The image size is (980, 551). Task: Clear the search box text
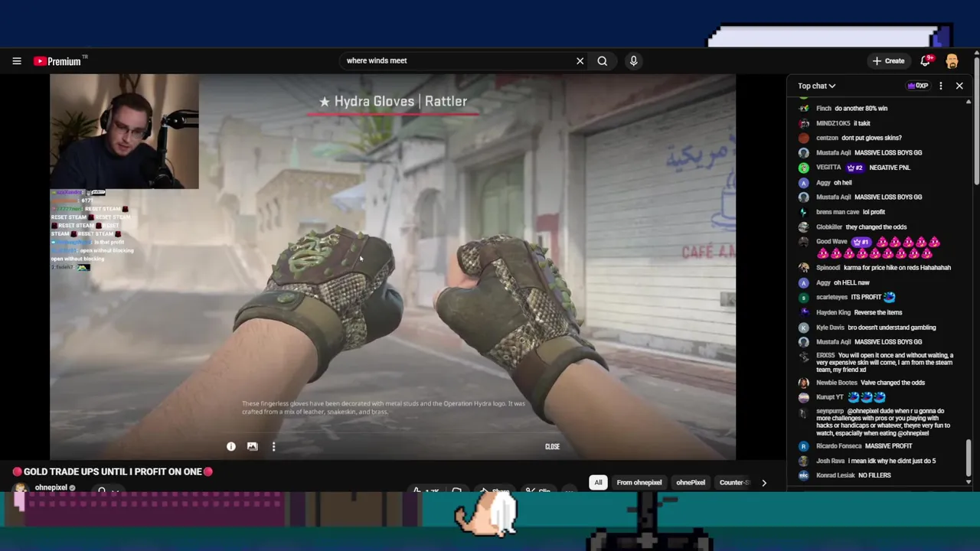pyautogui.click(x=580, y=61)
